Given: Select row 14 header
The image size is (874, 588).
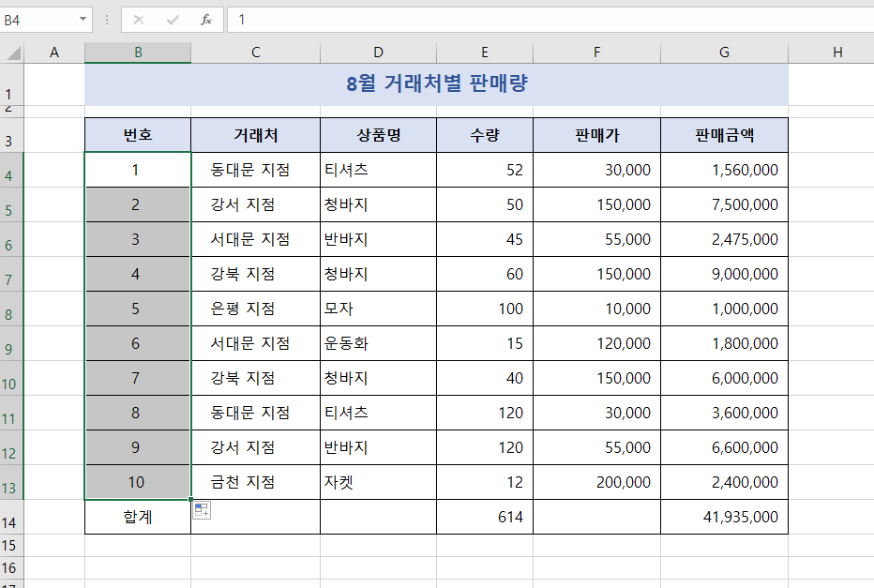Looking at the screenshot, I should coord(11,518).
